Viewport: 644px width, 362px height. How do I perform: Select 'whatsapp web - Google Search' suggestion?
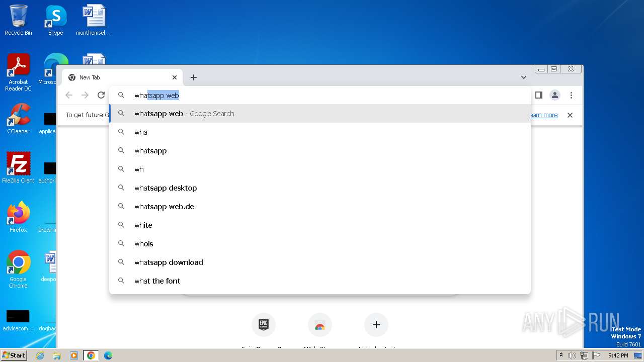320,114
